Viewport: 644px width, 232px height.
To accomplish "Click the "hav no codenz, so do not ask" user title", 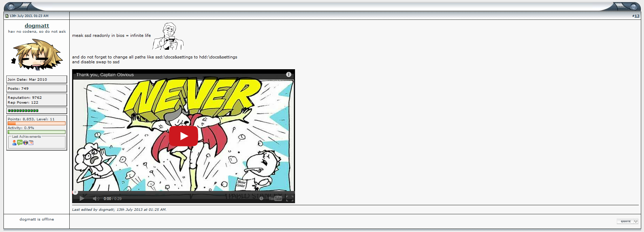I will [37, 31].
